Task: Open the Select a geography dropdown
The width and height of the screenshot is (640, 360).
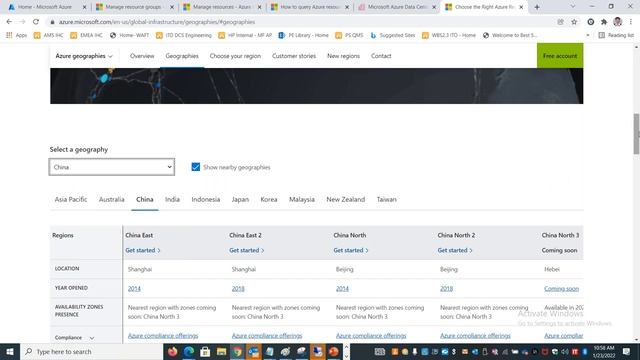Action: tap(112, 167)
